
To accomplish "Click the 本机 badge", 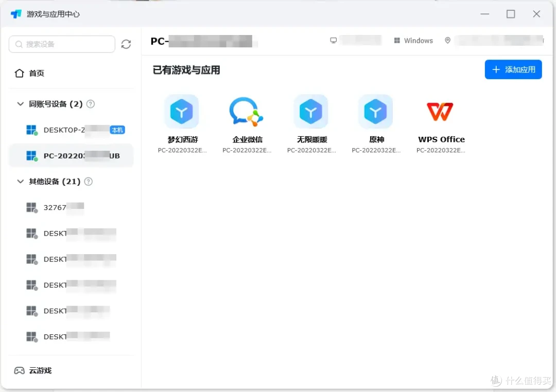I will click(x=117, y=130).
